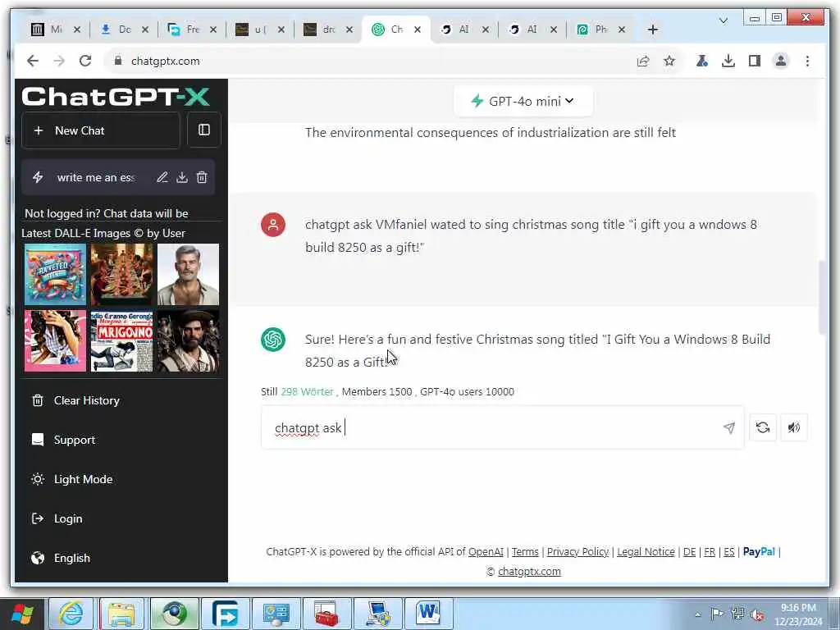Switch site language to ES
The height and width of the screenshot is (630, 840).
point(729,552)
